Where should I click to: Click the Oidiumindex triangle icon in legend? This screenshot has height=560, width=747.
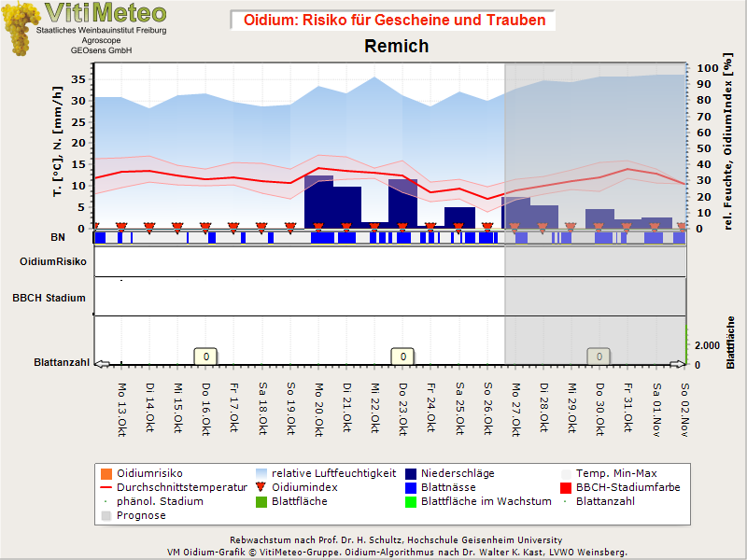263,487
